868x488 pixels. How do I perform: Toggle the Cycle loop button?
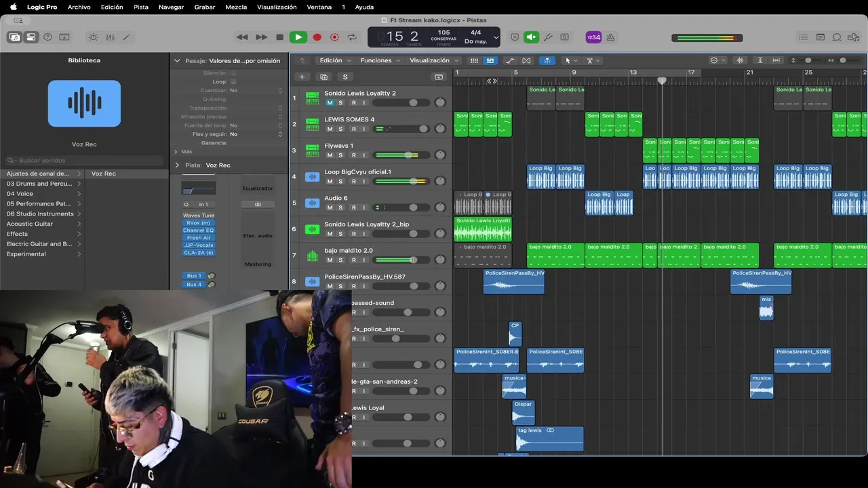point(352,37)
